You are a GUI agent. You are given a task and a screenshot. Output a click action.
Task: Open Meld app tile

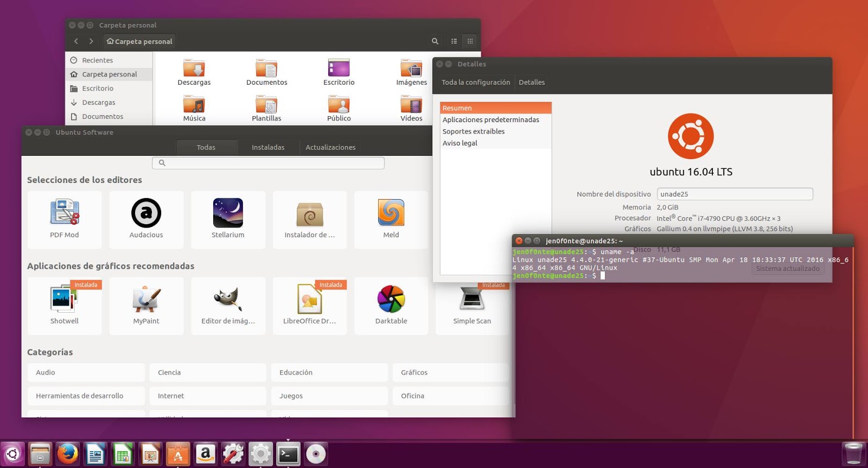pos(391,220)
